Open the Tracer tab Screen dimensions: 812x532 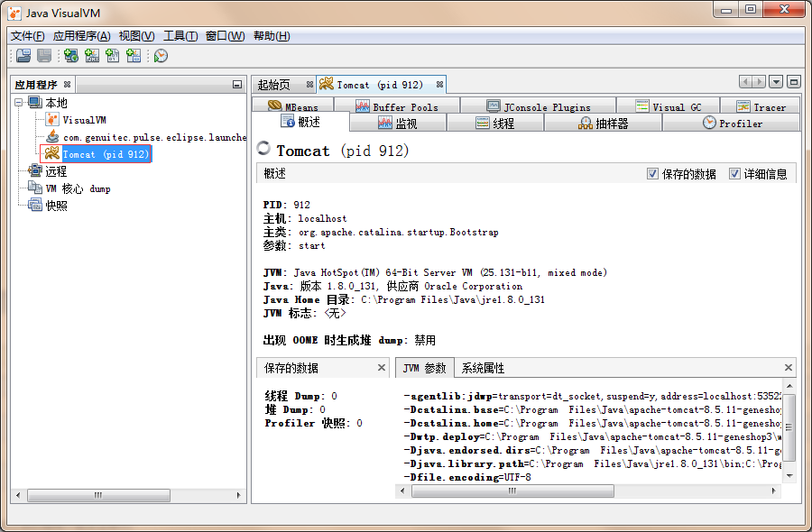pyautogui.click(x=761, y=106)
